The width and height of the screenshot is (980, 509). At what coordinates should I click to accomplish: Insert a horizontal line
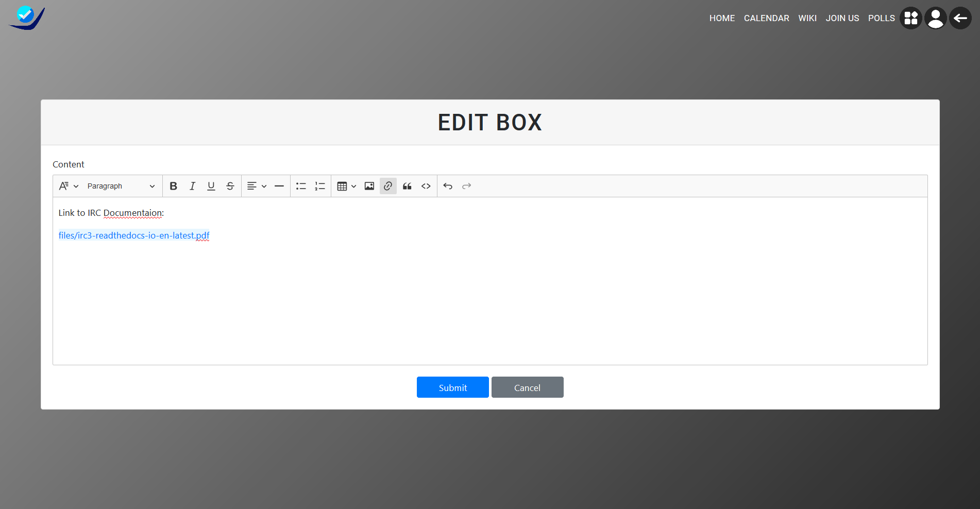coord(279,186)
